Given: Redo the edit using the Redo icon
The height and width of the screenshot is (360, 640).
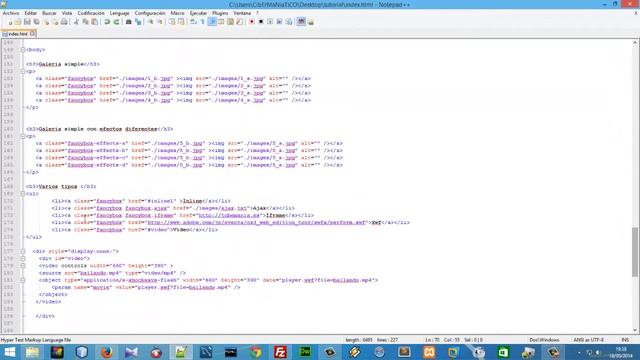Looking at the screenshot, I should click(116, 22).
